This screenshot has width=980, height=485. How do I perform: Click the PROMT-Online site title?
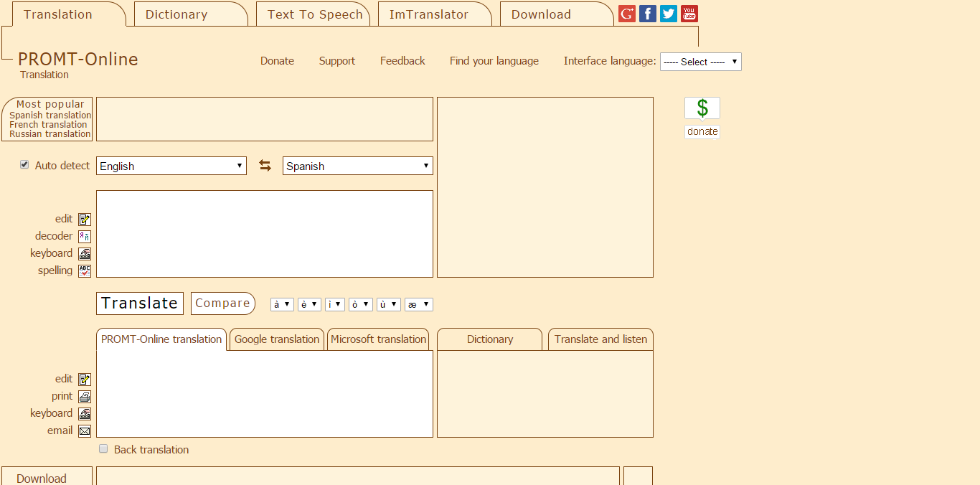78,60
